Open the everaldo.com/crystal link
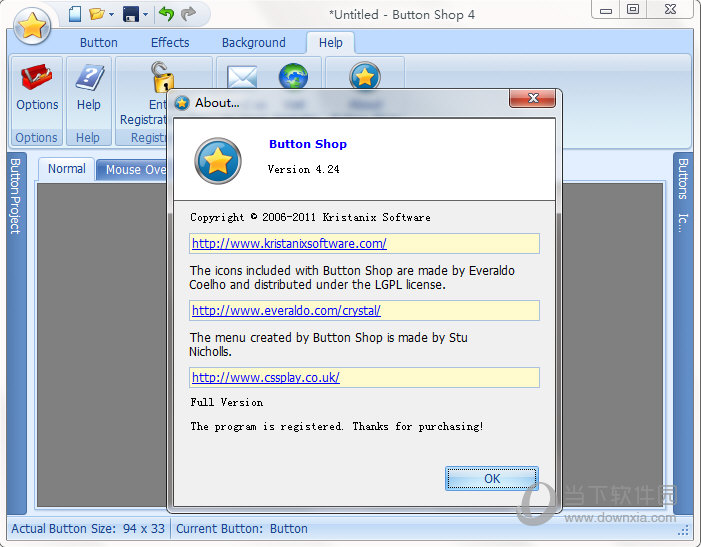This screenshot has height=547, width=701. click(x=286, y=311)
